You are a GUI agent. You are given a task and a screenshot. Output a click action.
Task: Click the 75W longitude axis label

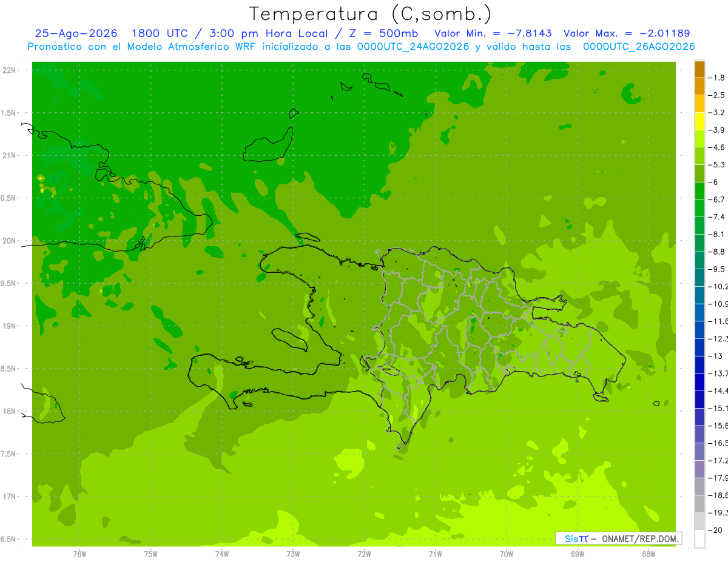coord(151,554)
